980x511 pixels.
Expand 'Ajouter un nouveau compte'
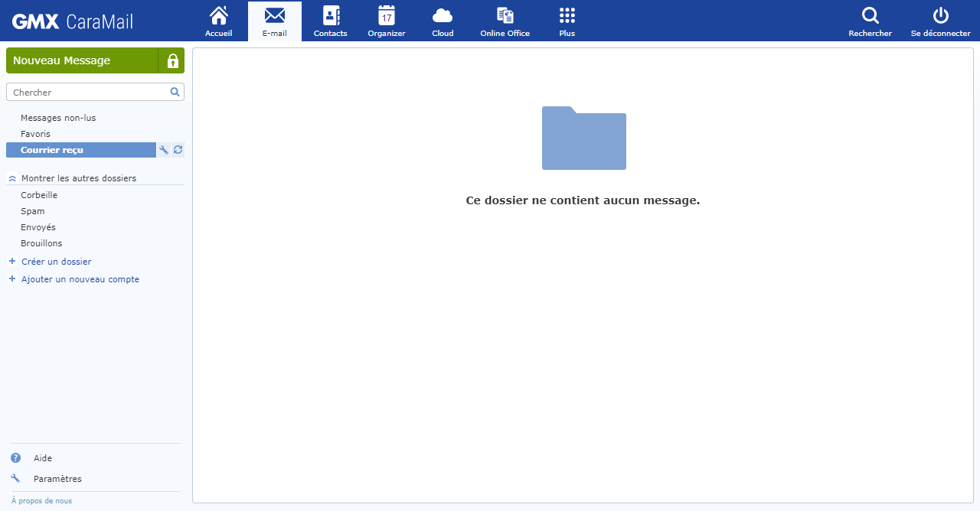point(80,278)
